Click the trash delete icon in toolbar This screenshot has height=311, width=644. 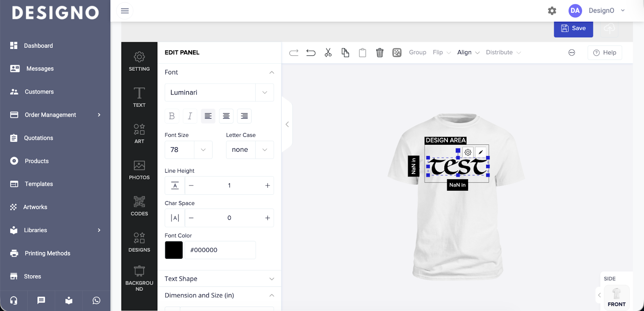(x=380, y=53)
